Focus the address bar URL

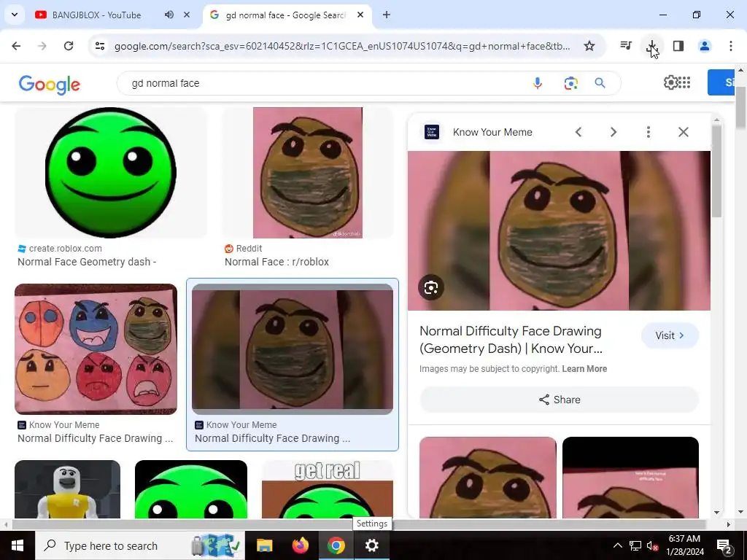pyautogui.click(x=342, y=46)
